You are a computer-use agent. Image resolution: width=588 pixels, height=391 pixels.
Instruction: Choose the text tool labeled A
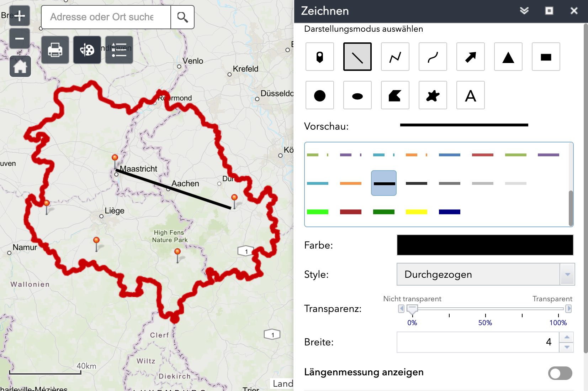pos(470,95)
